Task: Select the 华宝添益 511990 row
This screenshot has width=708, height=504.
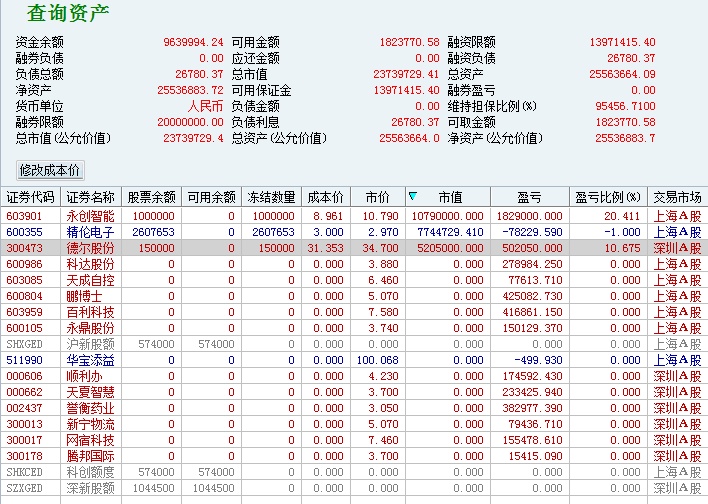Action: [x=354, y=360]
